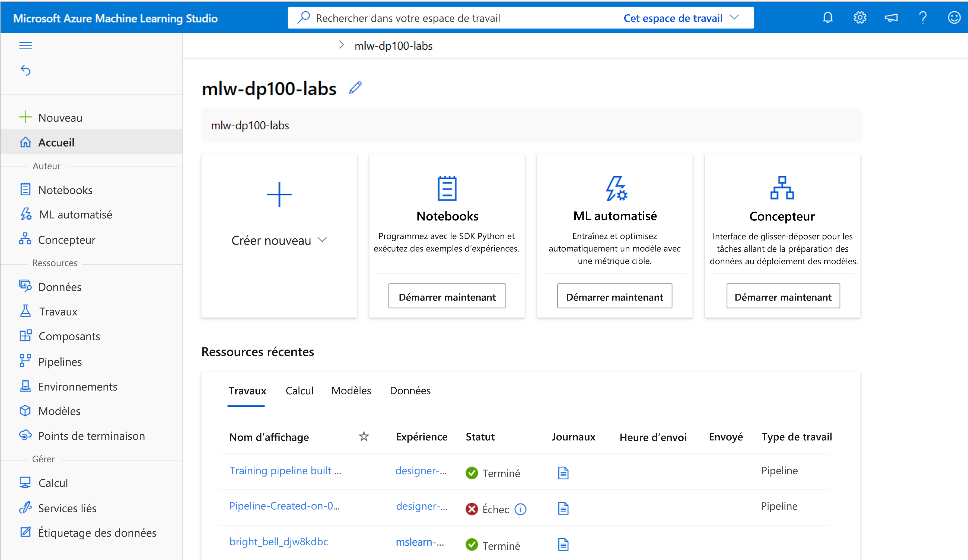
Task: Open the notifications bell icon
Action: 828,18
